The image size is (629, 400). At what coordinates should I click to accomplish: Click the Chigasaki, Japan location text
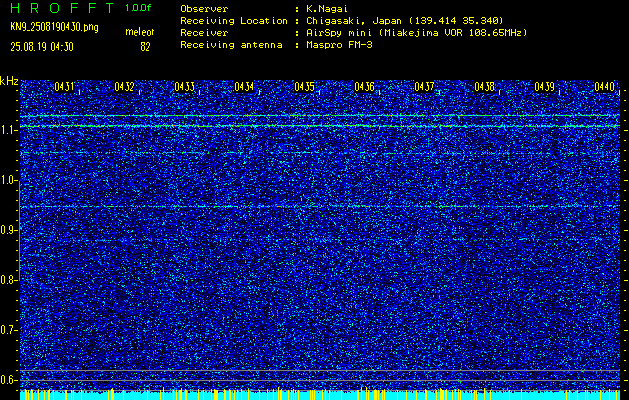point(404,21)
